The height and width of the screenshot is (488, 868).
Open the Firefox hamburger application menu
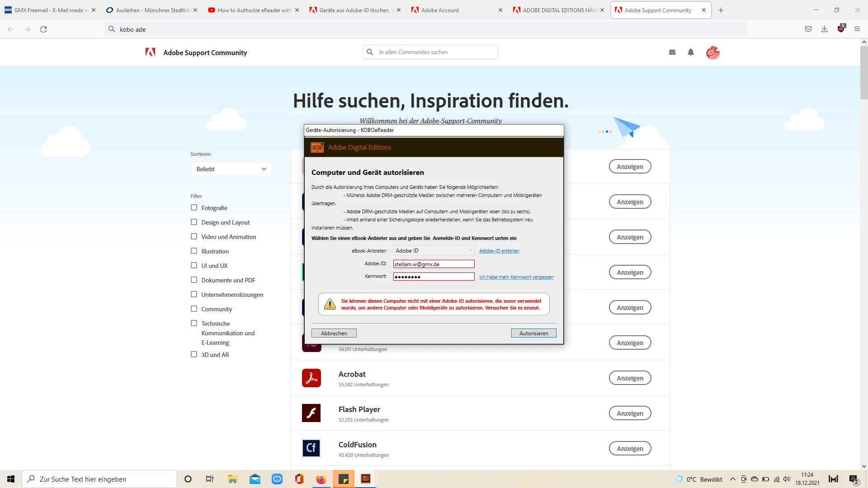[857, 29]
